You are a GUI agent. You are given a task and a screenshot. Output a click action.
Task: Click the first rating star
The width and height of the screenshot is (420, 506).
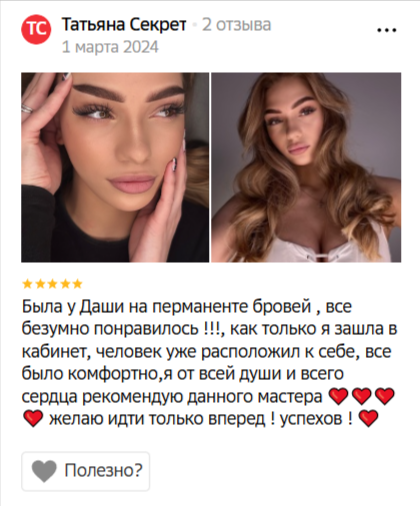click(27, 284)
